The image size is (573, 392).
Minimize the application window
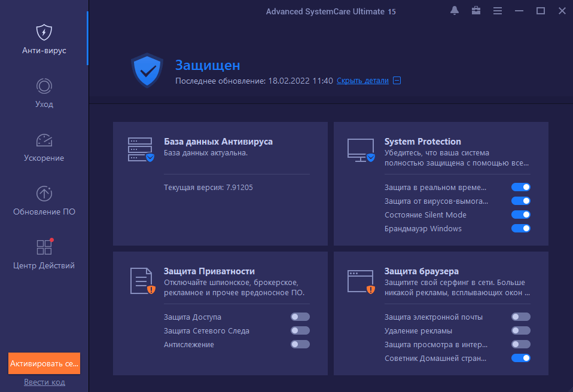(519, 11)
